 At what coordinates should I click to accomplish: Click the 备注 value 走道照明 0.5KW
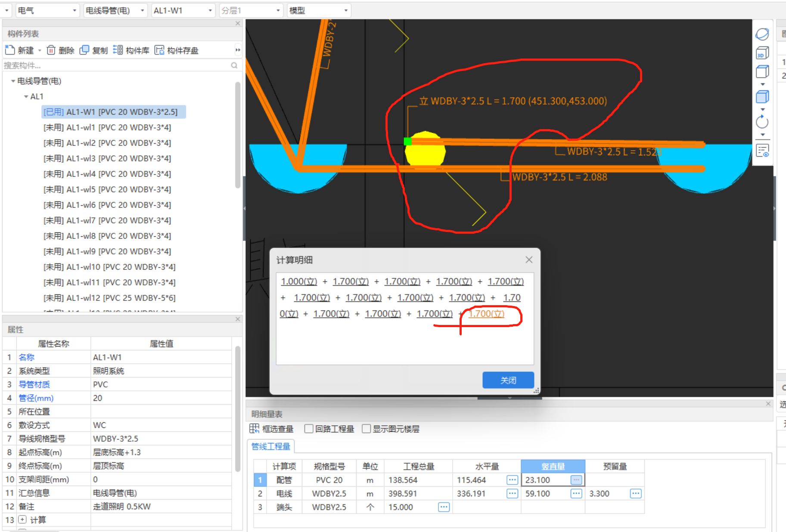pyautogui.click(x=161, y=507)
